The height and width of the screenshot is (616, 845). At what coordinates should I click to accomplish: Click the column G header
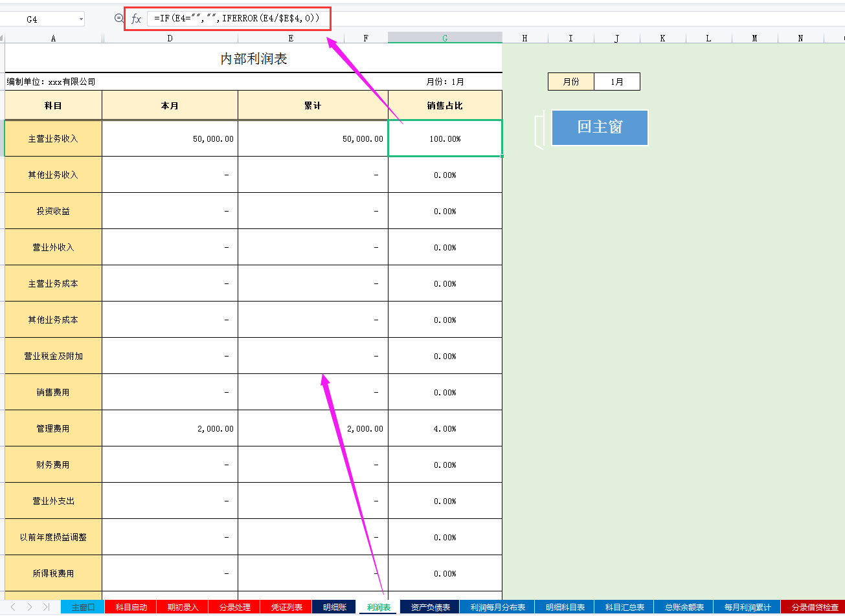coord(444,38)
